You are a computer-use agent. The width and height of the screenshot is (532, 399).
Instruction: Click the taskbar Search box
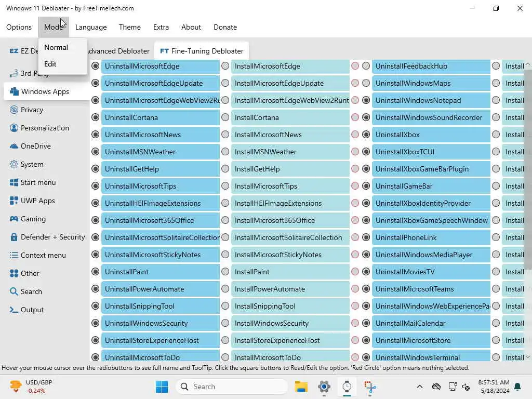point(231,387)
